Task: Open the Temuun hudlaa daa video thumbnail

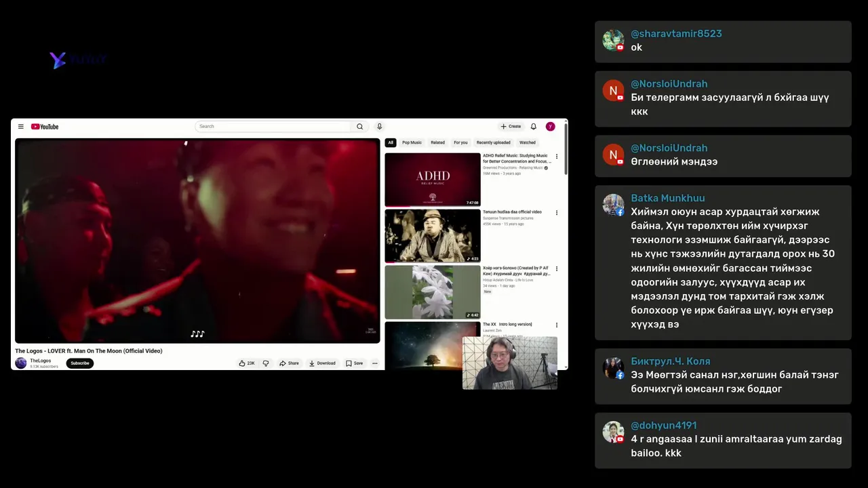Action: [433, 236]
